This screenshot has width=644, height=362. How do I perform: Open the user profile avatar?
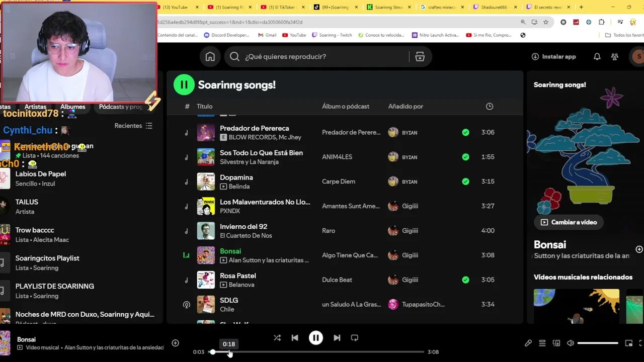(x=638, y=57)
